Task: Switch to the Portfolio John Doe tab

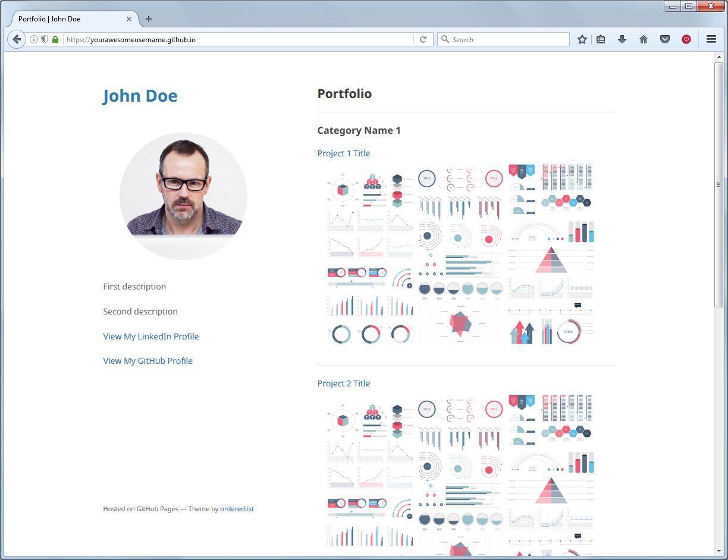Action: (65, 18)
